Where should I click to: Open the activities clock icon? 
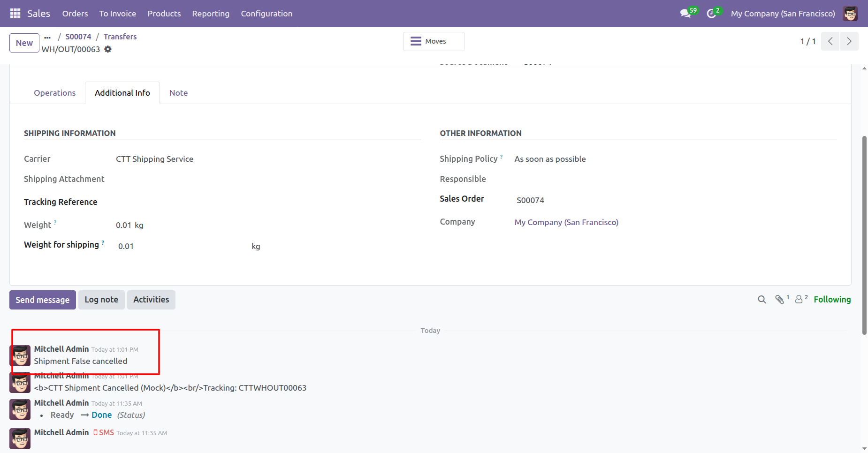(712, 14)
